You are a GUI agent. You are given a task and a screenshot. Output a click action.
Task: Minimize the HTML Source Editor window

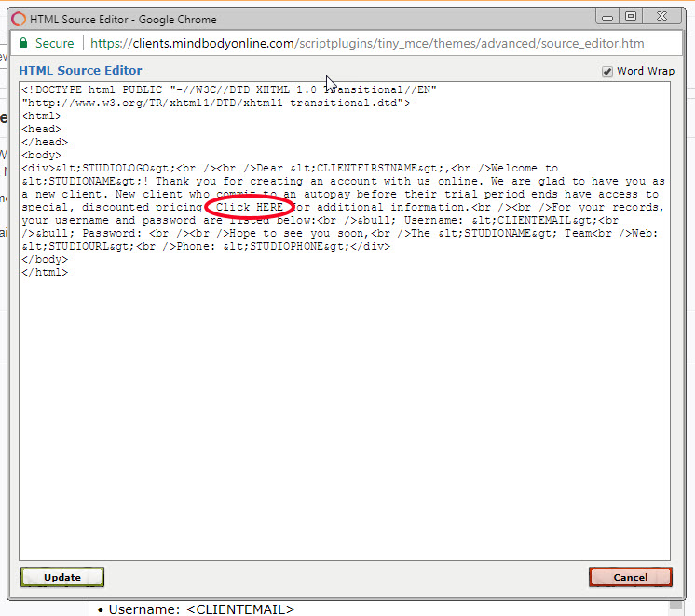click(x=608, y=16)
